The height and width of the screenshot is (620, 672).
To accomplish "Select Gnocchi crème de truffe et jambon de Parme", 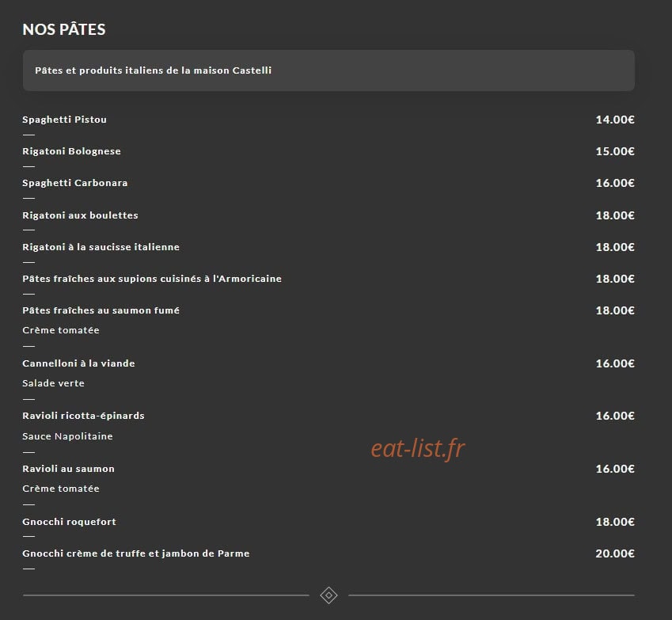I will [x=136, y=553].
